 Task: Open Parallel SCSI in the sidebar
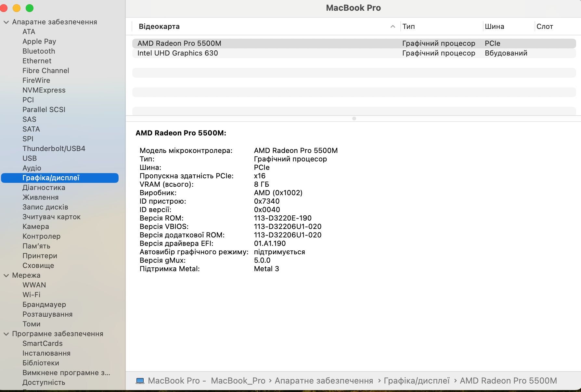click(44, 110)
